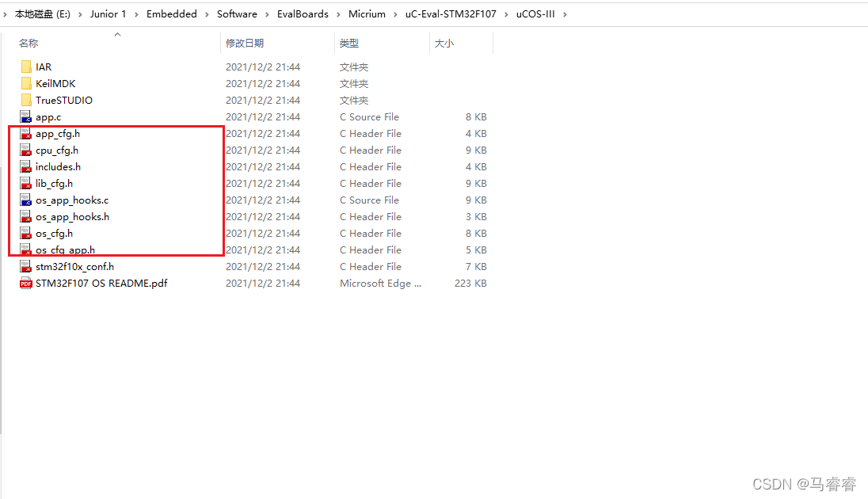Click the cpu_cfg.h header file icon

pyautogui.click(x=26, y=150)
